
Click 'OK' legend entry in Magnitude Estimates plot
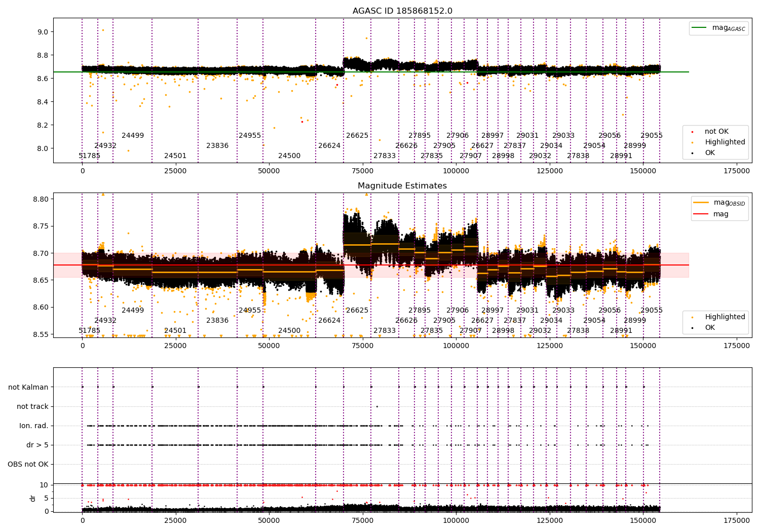tap(703, 327)
